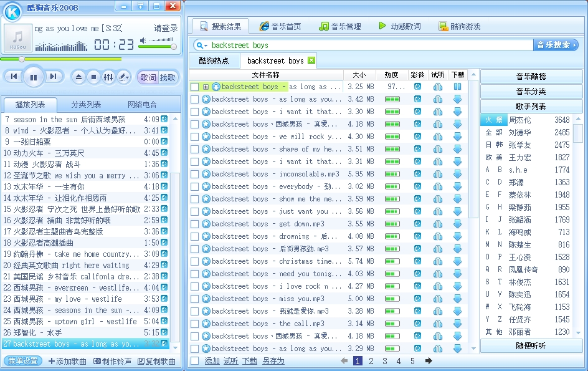
Task: Switch to the 分类列表 tab
Action: tap(86, 105)
